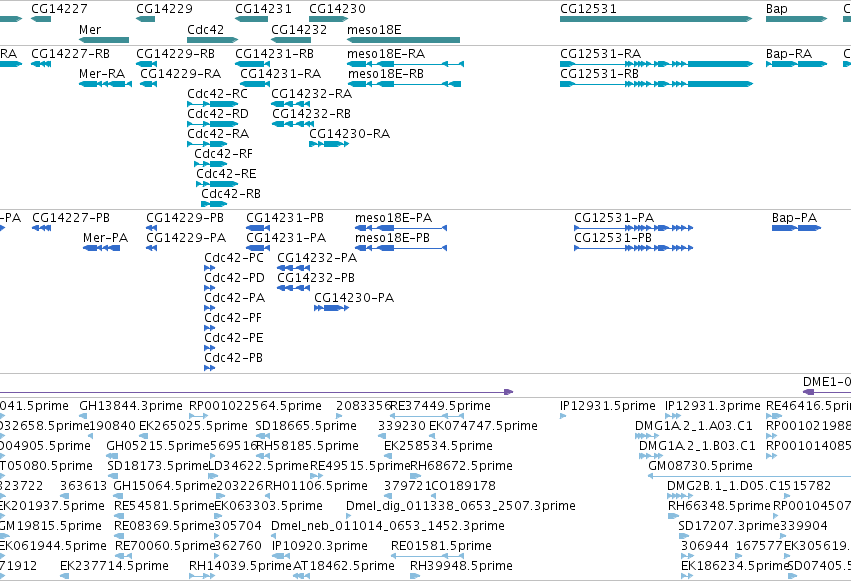Select the Bap-RA transcript
The height and width of the screenshot is (581, 851).
[796, 64]
